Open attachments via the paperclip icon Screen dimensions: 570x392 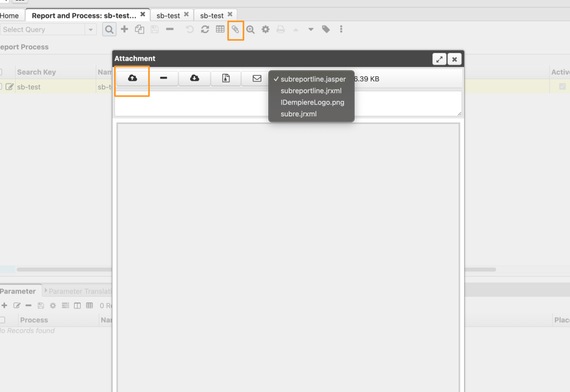pos(235,30)
